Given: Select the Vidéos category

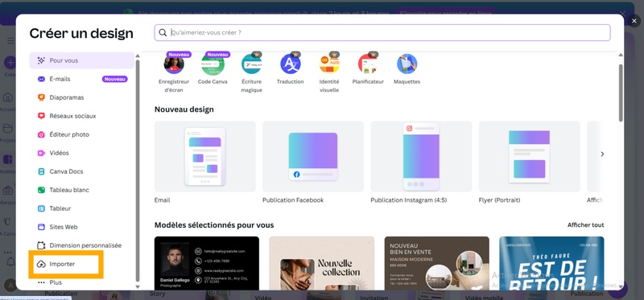Looking at the screenshot, I should pyautogui.click(x=82, y=153).
